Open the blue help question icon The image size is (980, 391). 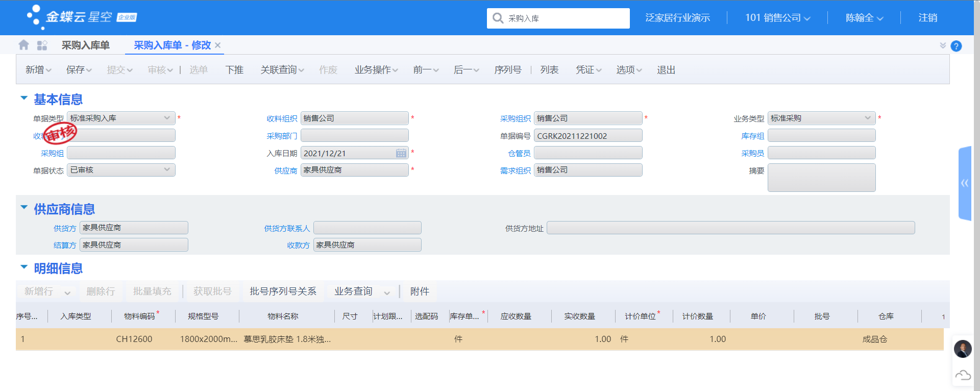957,46
